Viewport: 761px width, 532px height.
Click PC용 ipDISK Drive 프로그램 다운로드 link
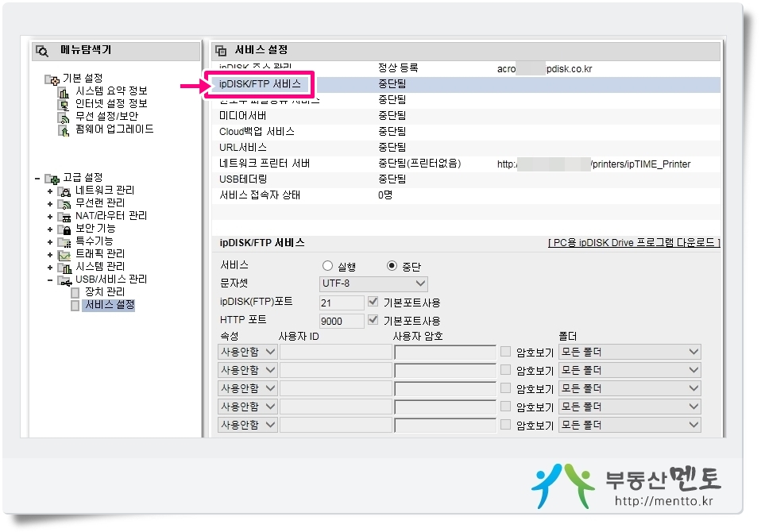634,242
